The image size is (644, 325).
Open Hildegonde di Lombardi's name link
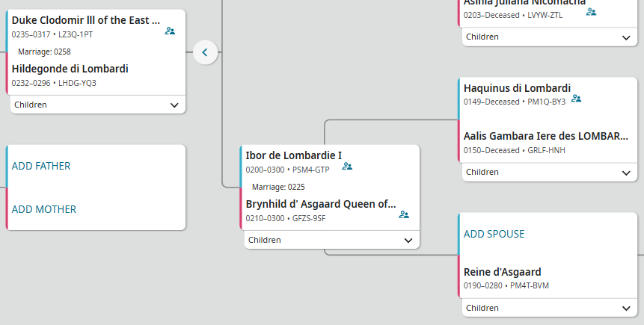point(70,69)
